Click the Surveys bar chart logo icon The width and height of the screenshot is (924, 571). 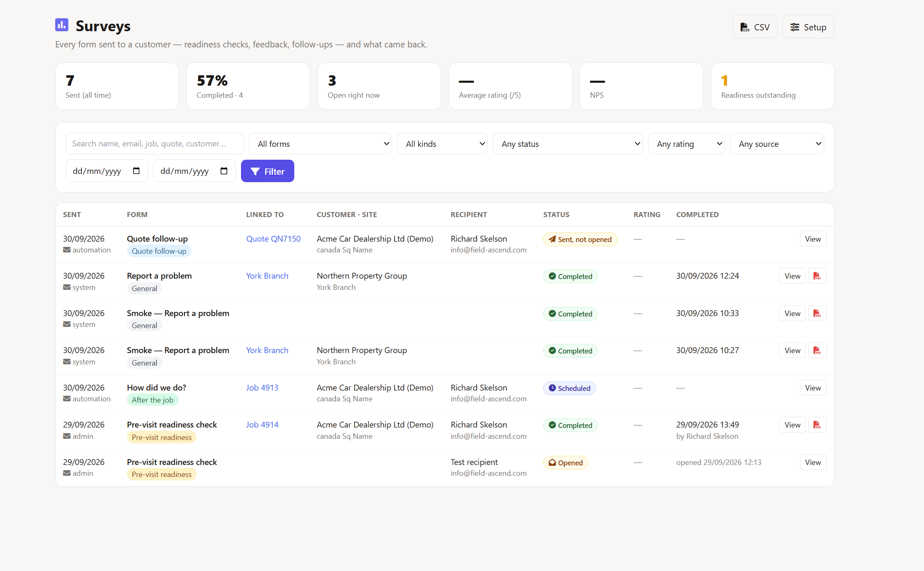(62, 25)
